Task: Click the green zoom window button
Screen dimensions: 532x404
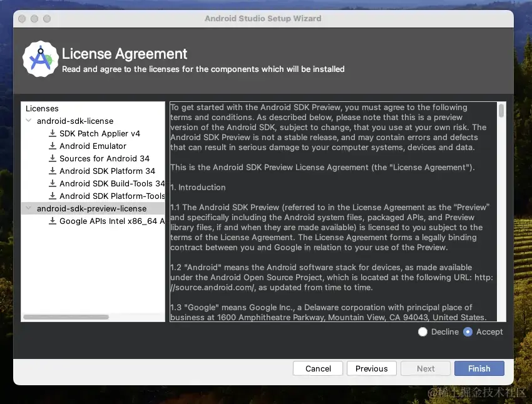Action: 47,19
